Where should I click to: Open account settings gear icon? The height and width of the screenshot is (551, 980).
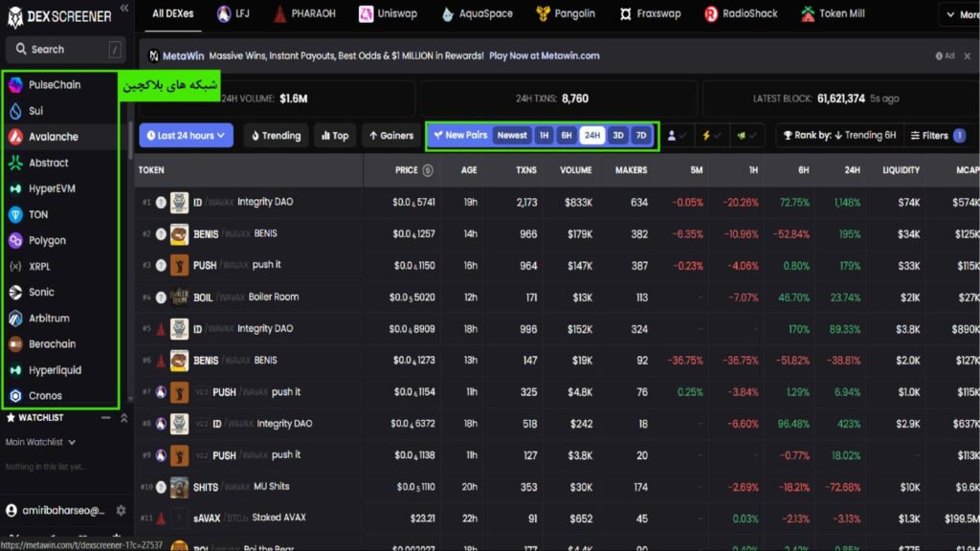121,511
